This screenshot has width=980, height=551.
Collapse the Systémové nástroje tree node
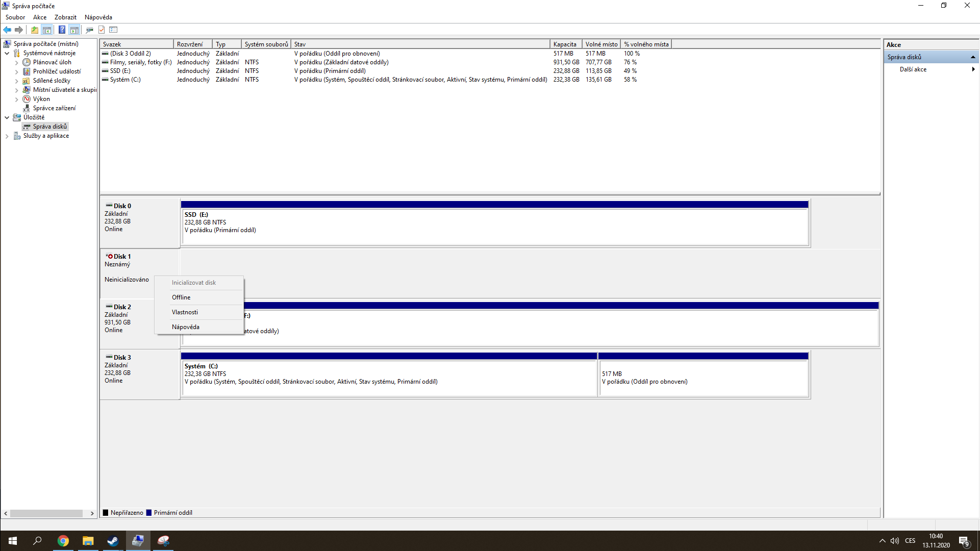(x=7, y=53)
